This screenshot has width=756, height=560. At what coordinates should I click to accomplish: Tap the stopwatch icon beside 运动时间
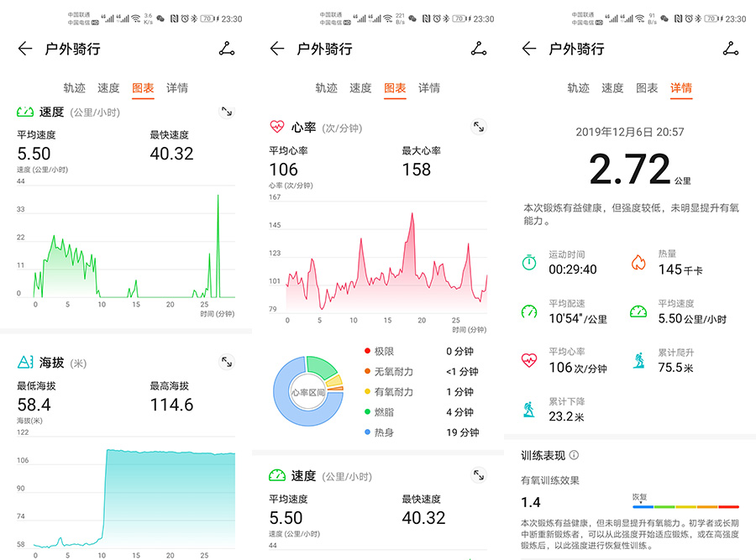click(529, 263)
